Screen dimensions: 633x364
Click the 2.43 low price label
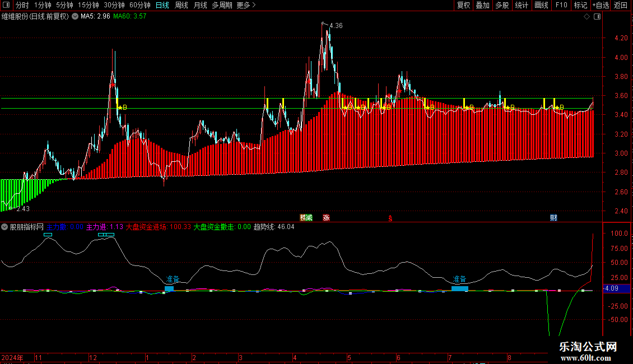pyautogui.click(x=23, y=209)
